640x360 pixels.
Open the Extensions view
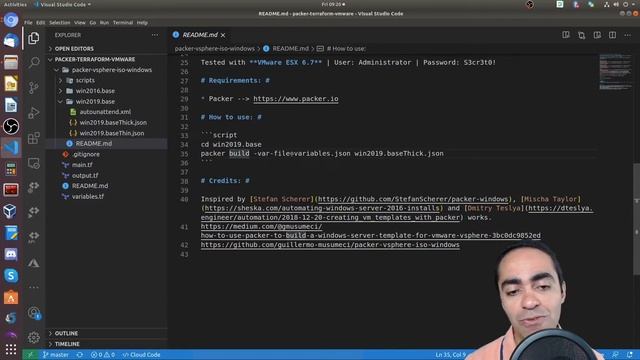pyautogui.click(x=34, y=138)
